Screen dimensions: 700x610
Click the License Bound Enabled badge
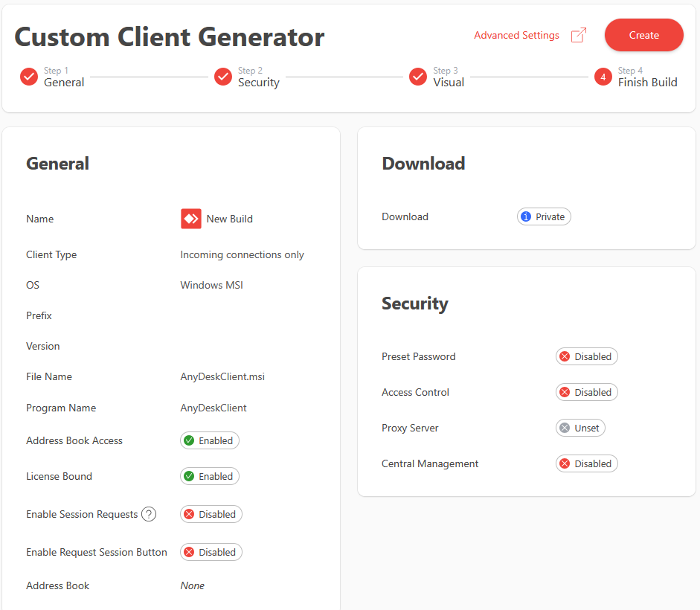coord(210,477)
